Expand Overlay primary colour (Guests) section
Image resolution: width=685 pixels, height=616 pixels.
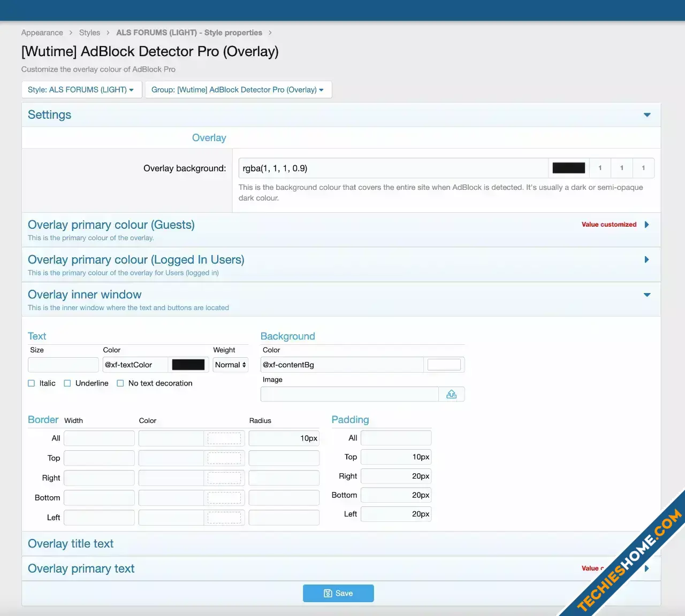[646, 225]
